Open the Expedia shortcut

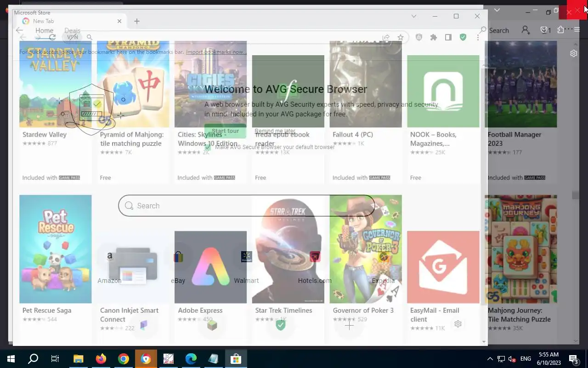pos(383,264)
